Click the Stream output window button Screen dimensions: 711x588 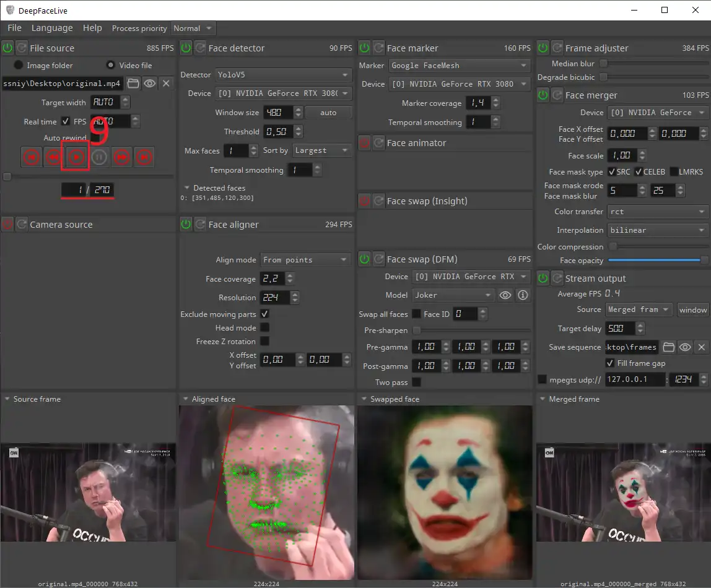point(693,310)
